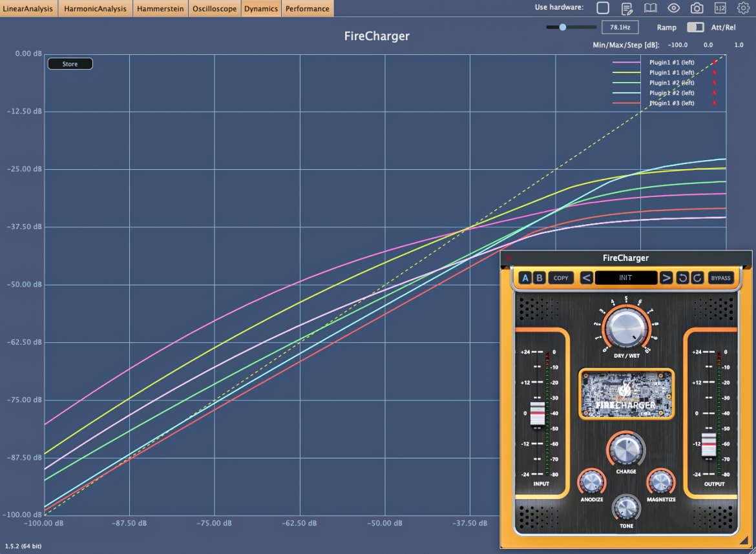
Task: Switch to the LinearAnalysis tab
Action: pyautogui.click(x=28, y=8)
